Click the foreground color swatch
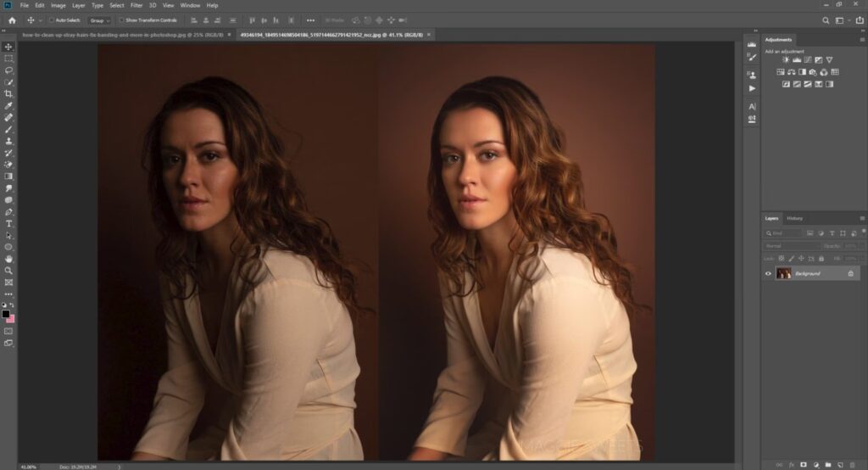 [6, 314]
